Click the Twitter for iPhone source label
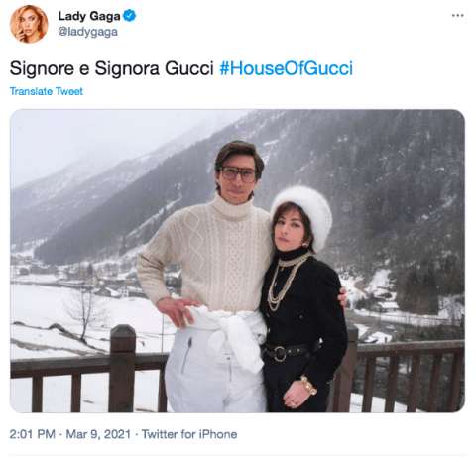This screenshot has height=457, width=476. coord(189,434)
